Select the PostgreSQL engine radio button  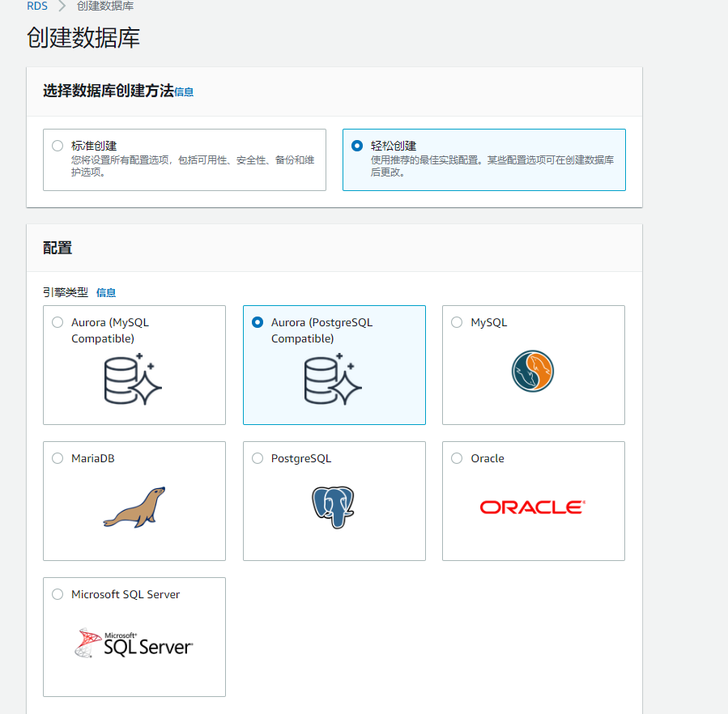(258, 458)
